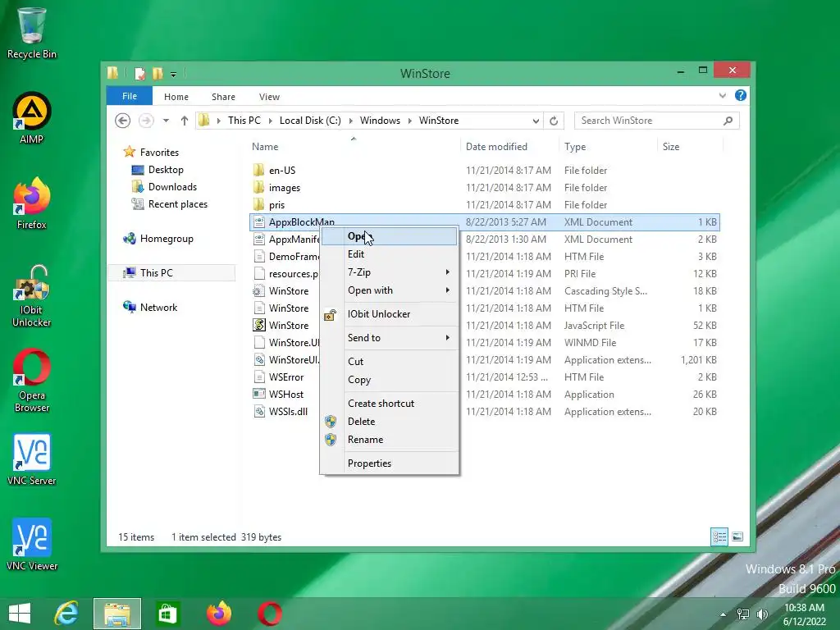
Task: Choose Edit in the context menu
Action: [390, 254]
